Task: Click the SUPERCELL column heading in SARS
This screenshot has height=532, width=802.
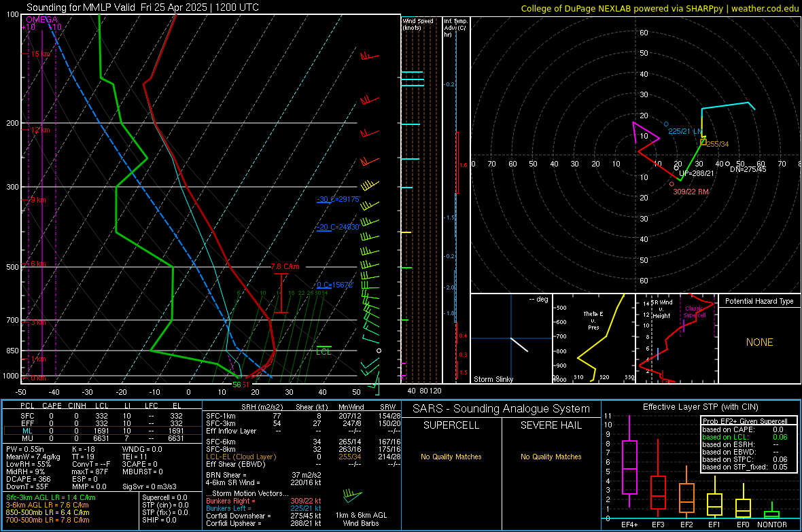Action: click(x=451, y=425)
